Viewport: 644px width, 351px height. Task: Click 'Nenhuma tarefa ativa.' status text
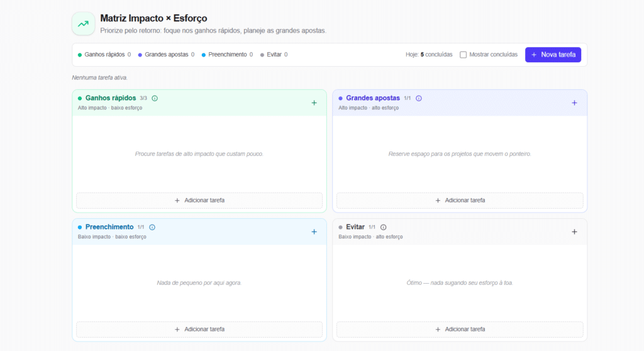click(100, 77)
